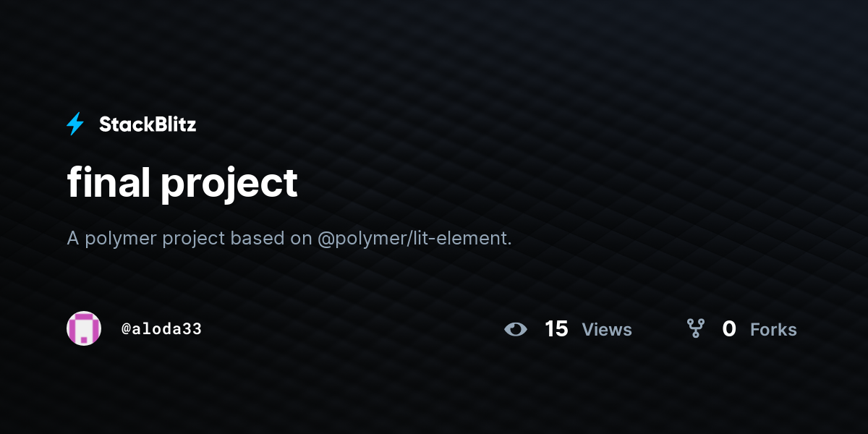Image resolution: width=868 pixels, height=434 pixels.
Task: Click the period ending the description sentence
Action: (x=509, y=244)
